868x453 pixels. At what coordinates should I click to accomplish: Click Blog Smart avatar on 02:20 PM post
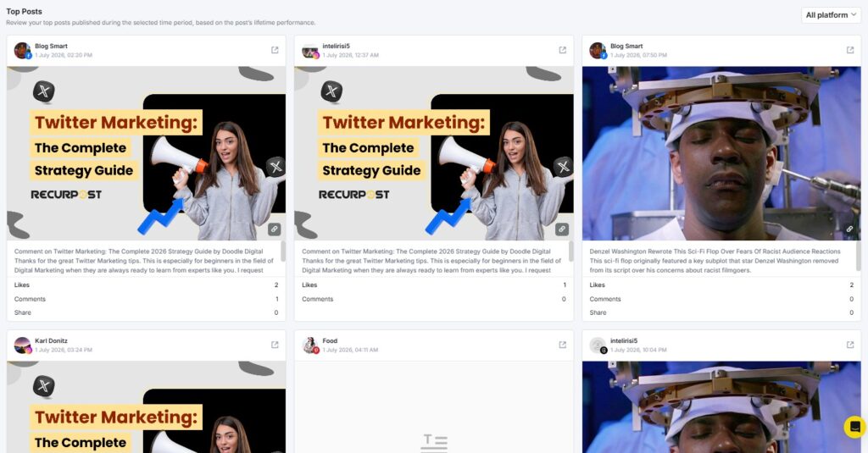point(23,50)
